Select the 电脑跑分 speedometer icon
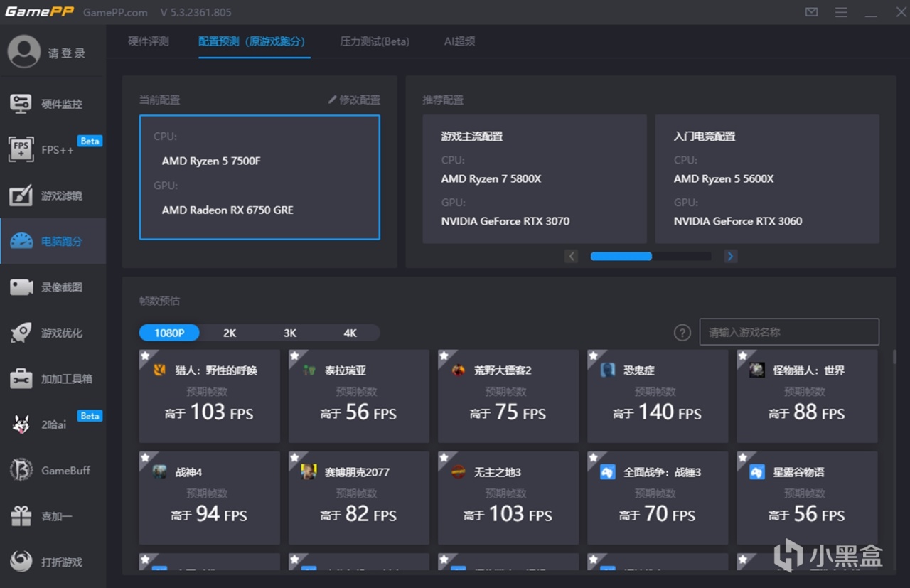 (21, 241)
